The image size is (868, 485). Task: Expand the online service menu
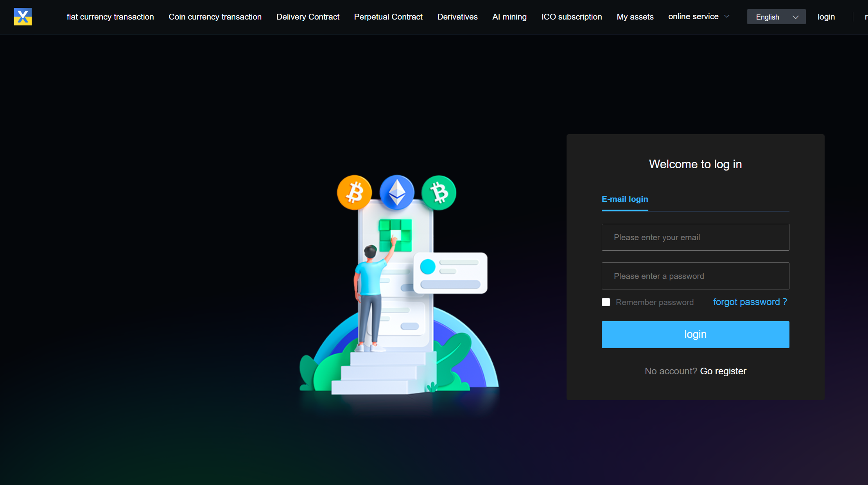(693, 17)
